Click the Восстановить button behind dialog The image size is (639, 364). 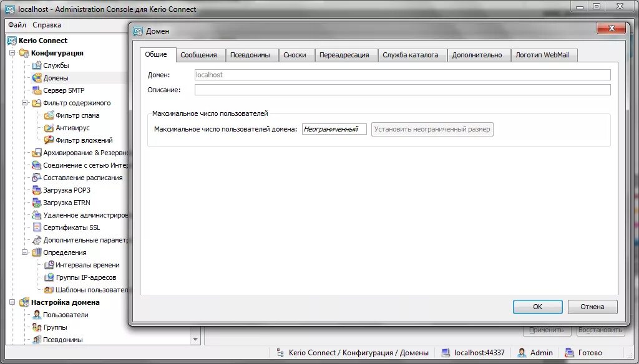pos(600,330)
